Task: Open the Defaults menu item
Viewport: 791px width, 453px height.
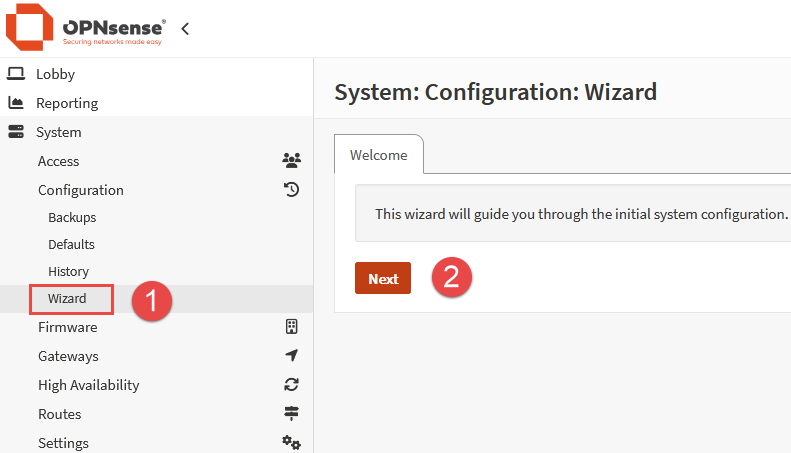Action: coord(72,244)
